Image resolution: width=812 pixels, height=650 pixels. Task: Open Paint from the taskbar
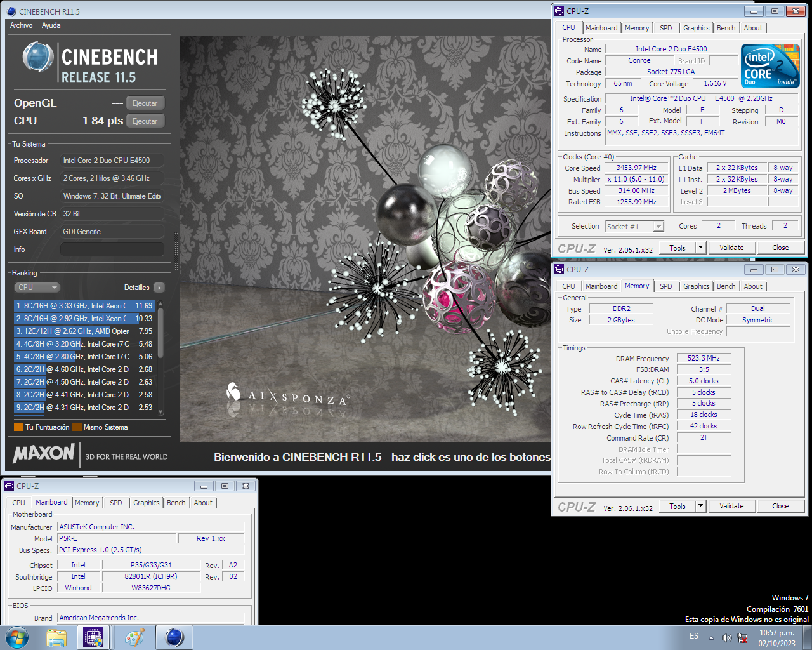[x=134, y=637]
